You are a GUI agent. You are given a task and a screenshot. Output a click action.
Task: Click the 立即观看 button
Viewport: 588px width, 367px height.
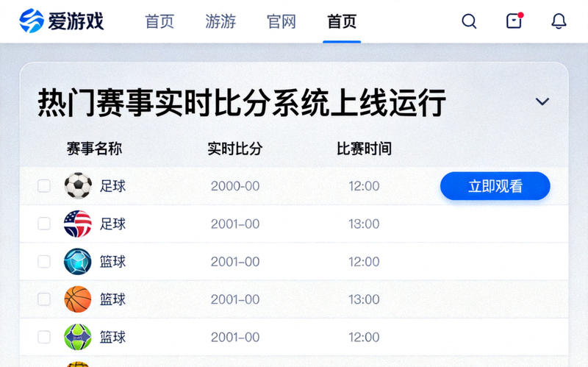[x=495, y=186]
